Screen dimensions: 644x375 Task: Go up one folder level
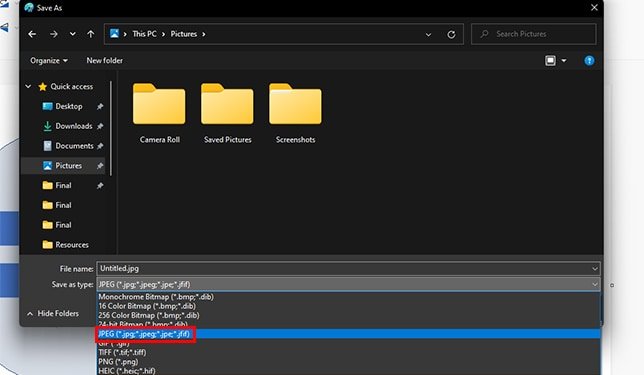(x=90, y=34)
